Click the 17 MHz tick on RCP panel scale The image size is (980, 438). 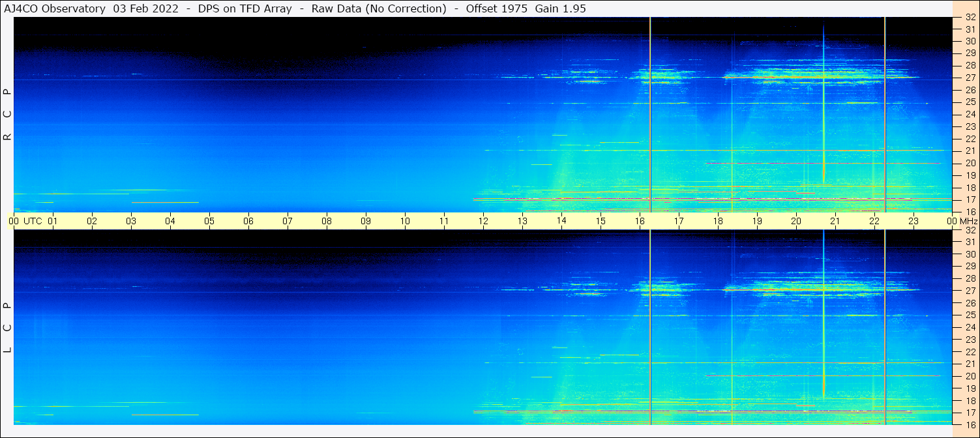coord(970,199)
